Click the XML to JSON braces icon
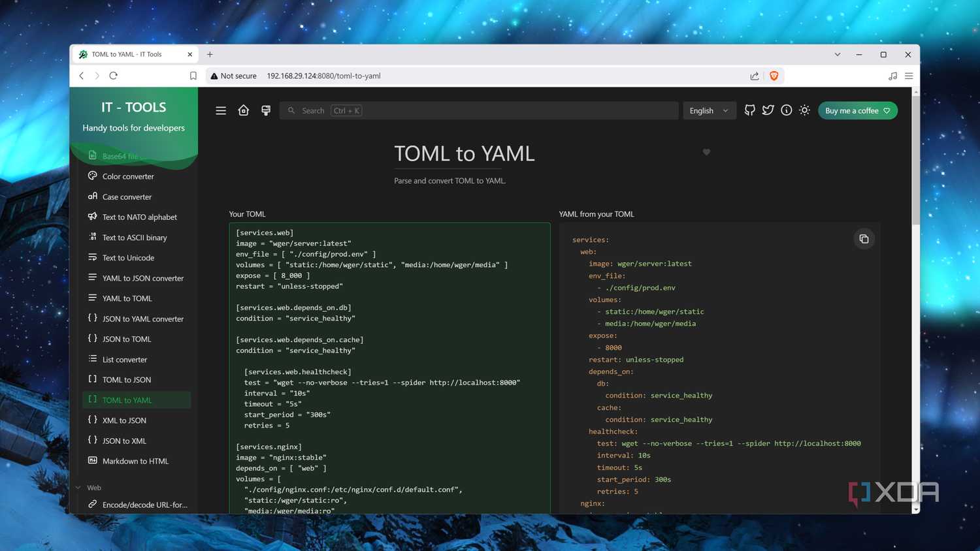 pyautogui.click(x=92, y=420)
